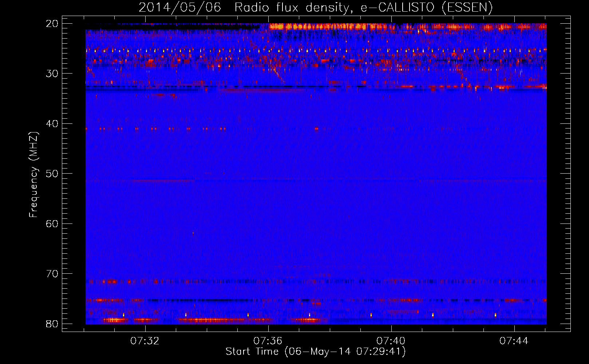The image size is (589, 364).
Task: Click the 50 MHz frequency tick label
Action: [52, 174]
